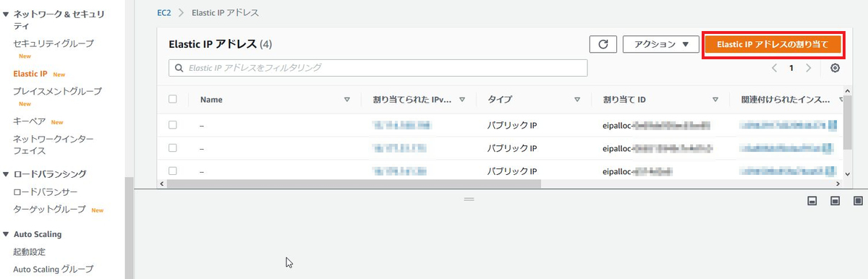
Task: Open キーペア in sidebar
Action: (x=30, y=121)
